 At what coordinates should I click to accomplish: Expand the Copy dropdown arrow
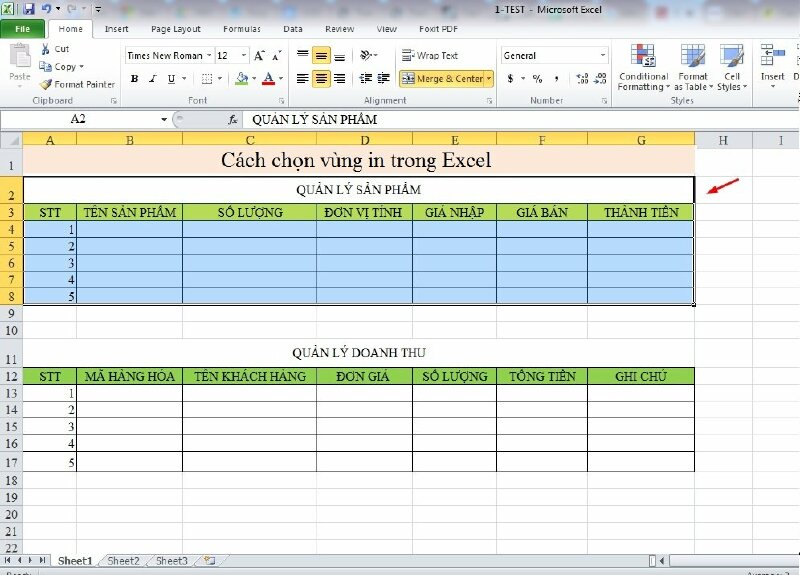[81, 67]
